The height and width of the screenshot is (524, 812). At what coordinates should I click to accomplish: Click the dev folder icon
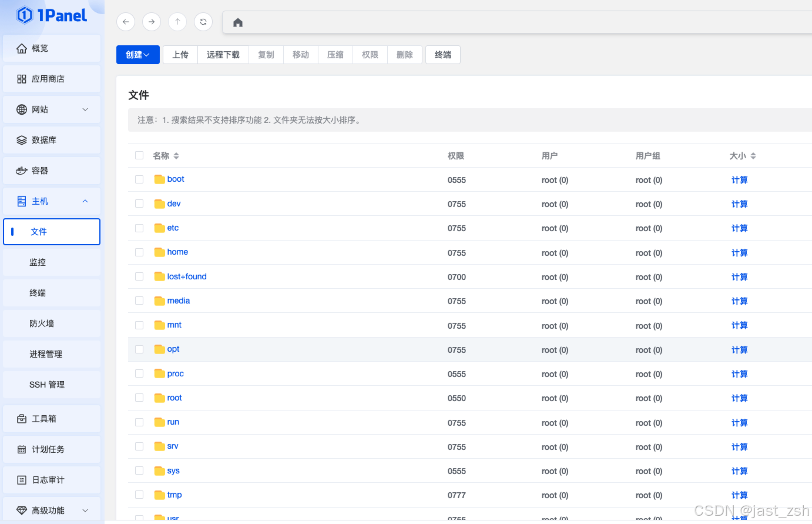coord(159,204)
